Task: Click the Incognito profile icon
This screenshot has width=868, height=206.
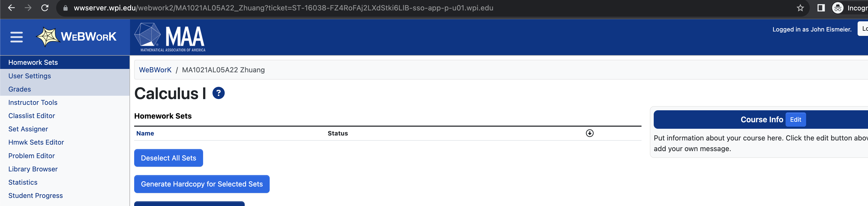Action: pyautogui.click(x=838, y=8)
